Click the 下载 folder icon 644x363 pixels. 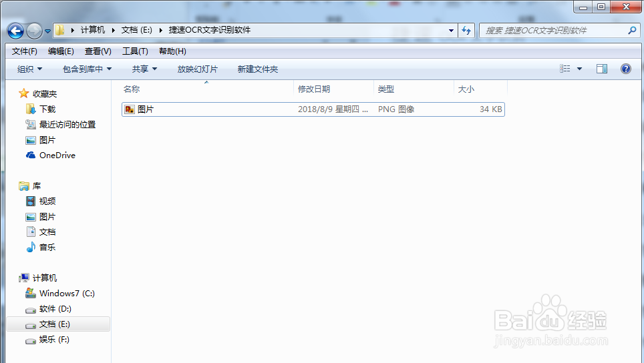click(x=30, y=109)
